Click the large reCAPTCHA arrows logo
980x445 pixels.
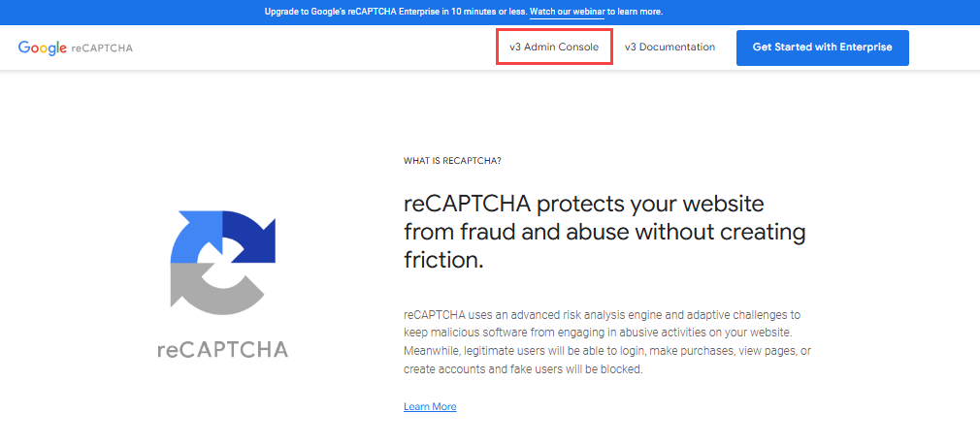[x=223, y=262]
